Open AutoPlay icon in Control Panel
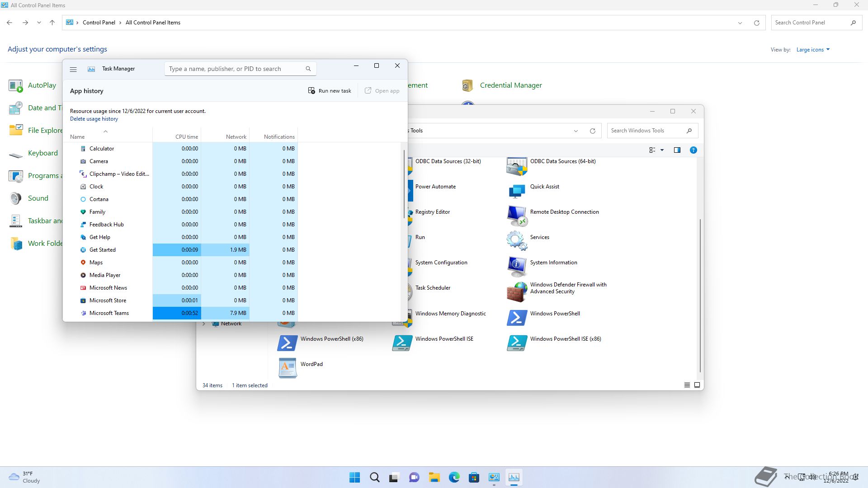 16,85
